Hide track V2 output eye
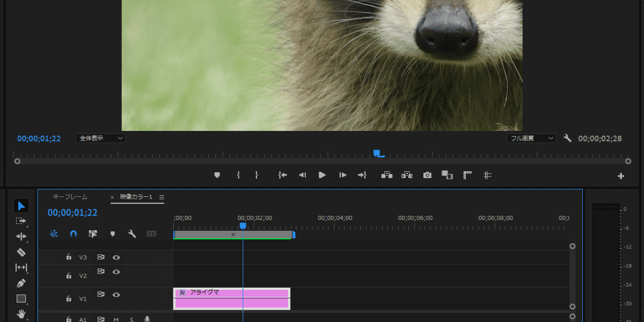The height and width of the screenshot is (322, 644). pos(116,272)
